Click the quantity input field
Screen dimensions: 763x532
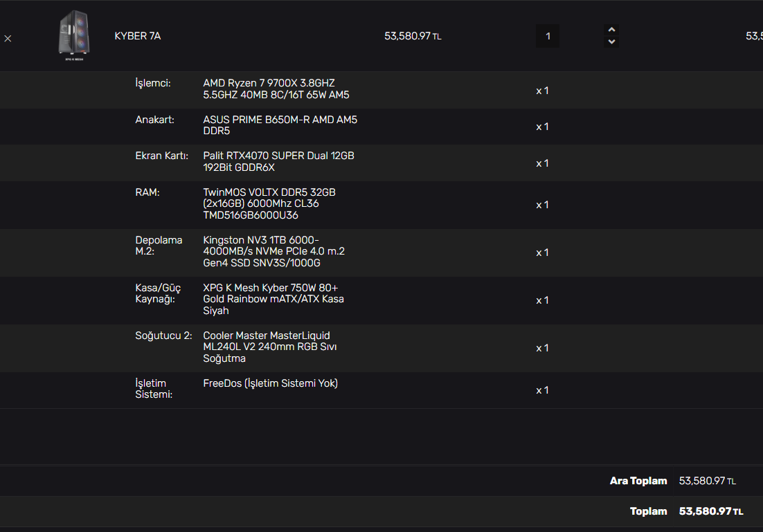pos(547,36)
